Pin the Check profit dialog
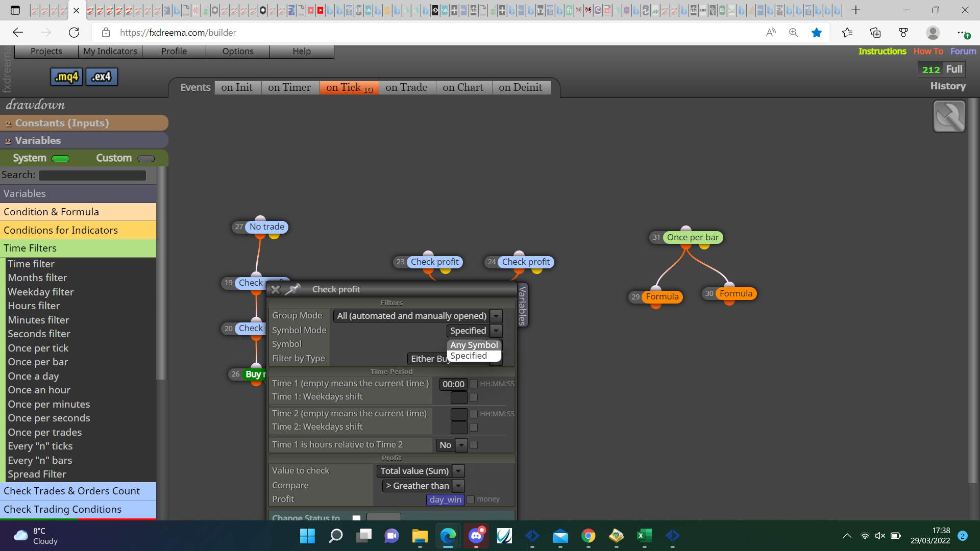Image resolution: width=980 pixels, height=551 pixels. (292, 289)
